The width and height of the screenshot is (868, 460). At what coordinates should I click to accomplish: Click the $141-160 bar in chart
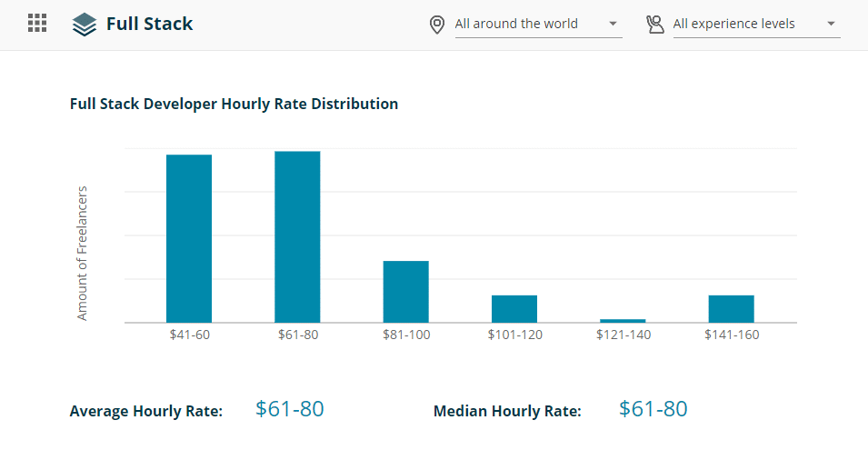731,308
